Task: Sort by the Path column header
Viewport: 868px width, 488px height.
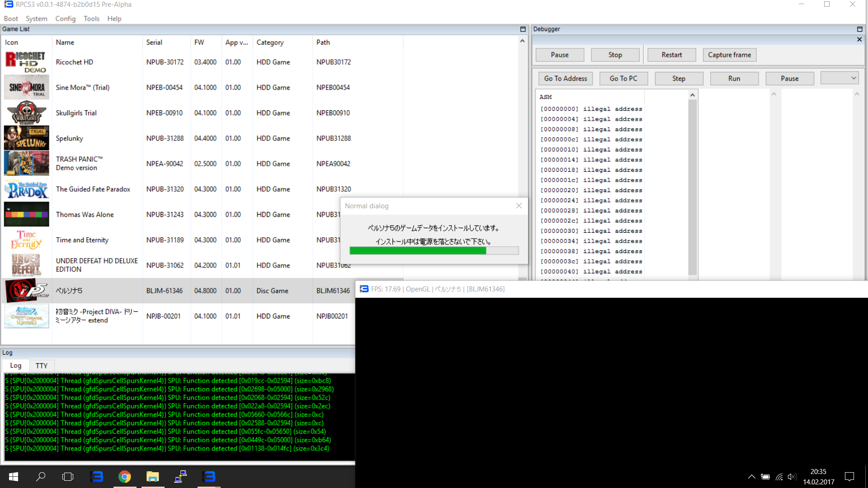Action: pos(357,42)
